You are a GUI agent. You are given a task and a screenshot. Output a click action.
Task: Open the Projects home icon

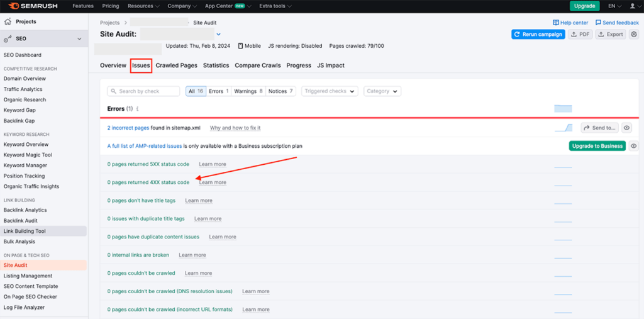pyautogui.click(x=8, y=21)
